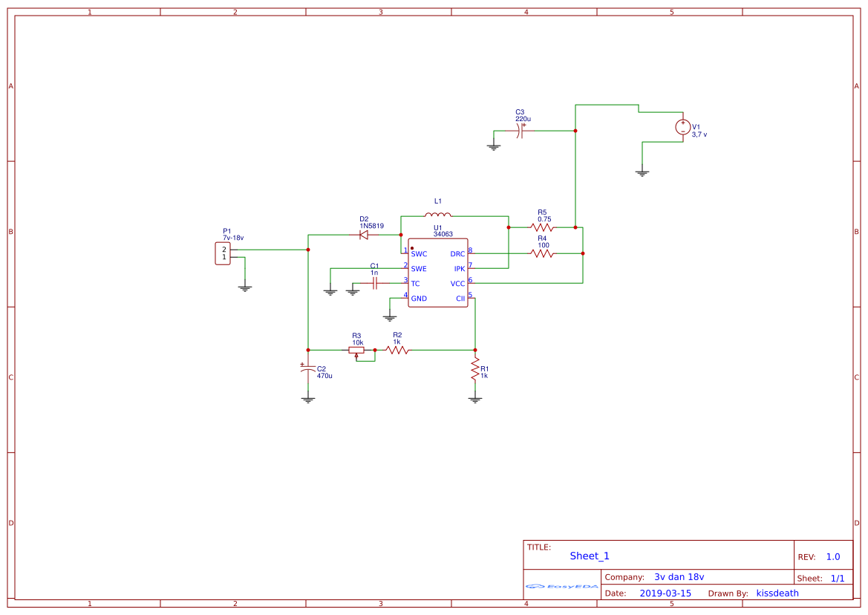
Task: Select the L1 inductor symbol
Action: click(437, 215)
